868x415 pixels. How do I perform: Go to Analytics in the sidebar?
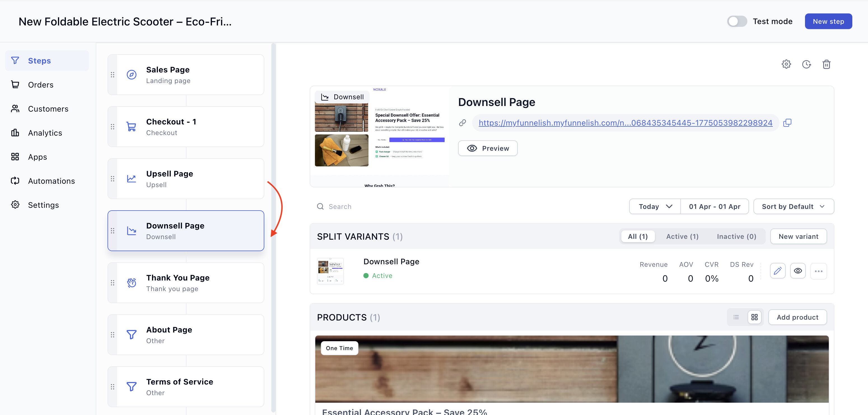tap(45, 133)
